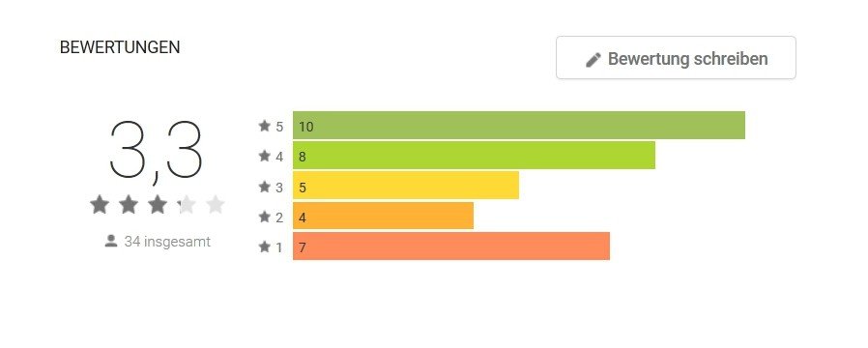Click the second filled star under 3,3
Viewport: 868px width, 348px height.
(x=129, y=205)
